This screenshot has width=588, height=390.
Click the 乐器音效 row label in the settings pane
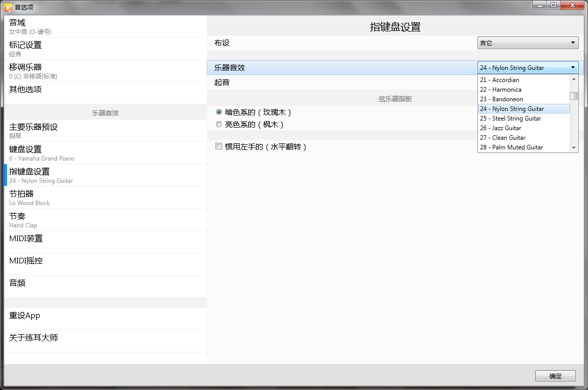click(230, 68)
